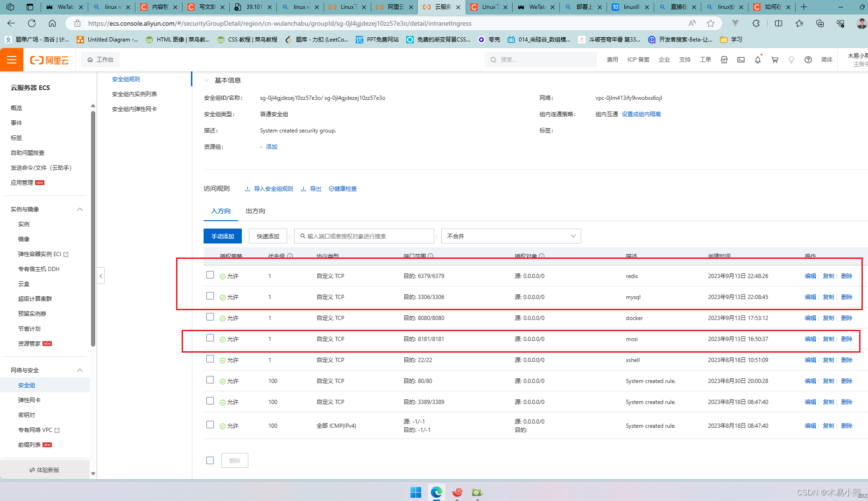Check the xshell rule checkbox
868x501 pixels.
(210, 359)
